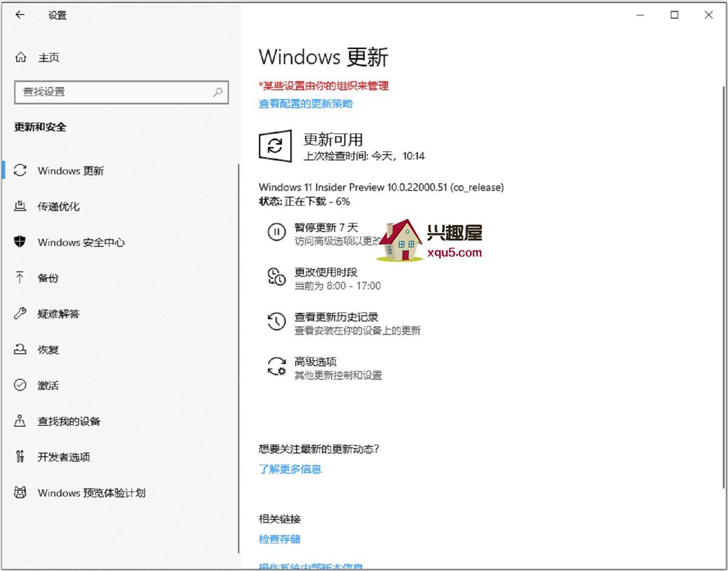The image size is (728, 571).
Task: Click the 检查存储 link
Action: (x=280, y=539)
